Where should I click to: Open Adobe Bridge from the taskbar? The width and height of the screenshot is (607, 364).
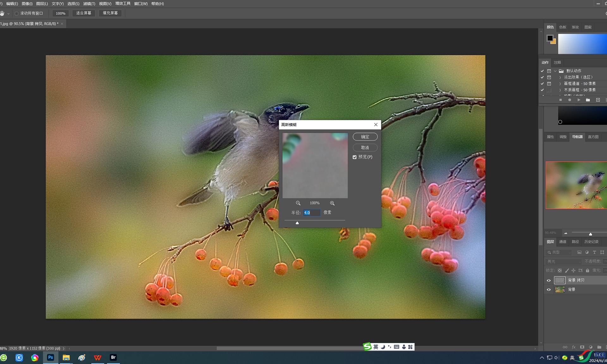point(113,357)
